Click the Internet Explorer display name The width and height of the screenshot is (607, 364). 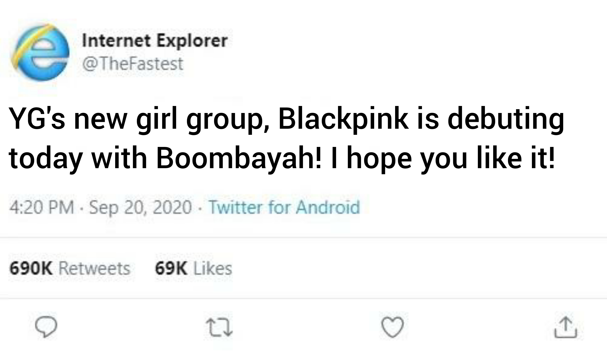pos(155,41)
